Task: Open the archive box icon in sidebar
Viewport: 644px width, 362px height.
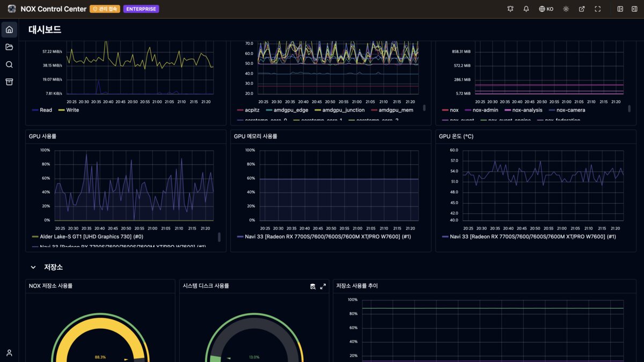Action: point(9,82)
